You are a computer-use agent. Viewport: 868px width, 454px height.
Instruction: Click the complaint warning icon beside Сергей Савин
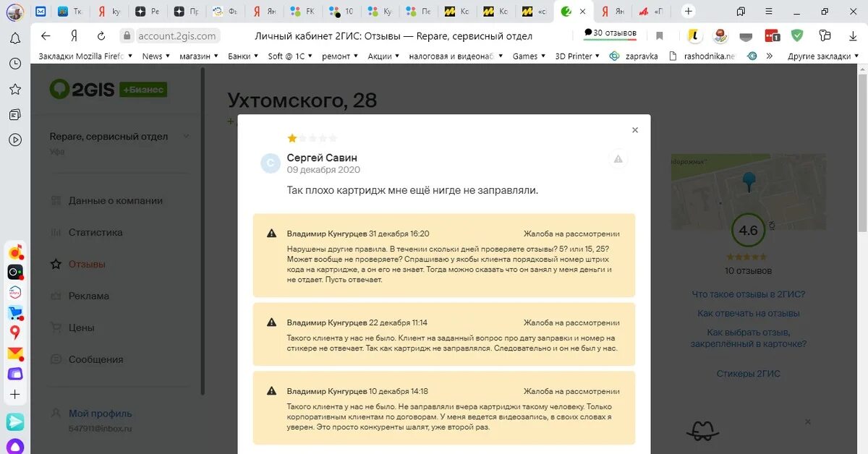[618, 159]
